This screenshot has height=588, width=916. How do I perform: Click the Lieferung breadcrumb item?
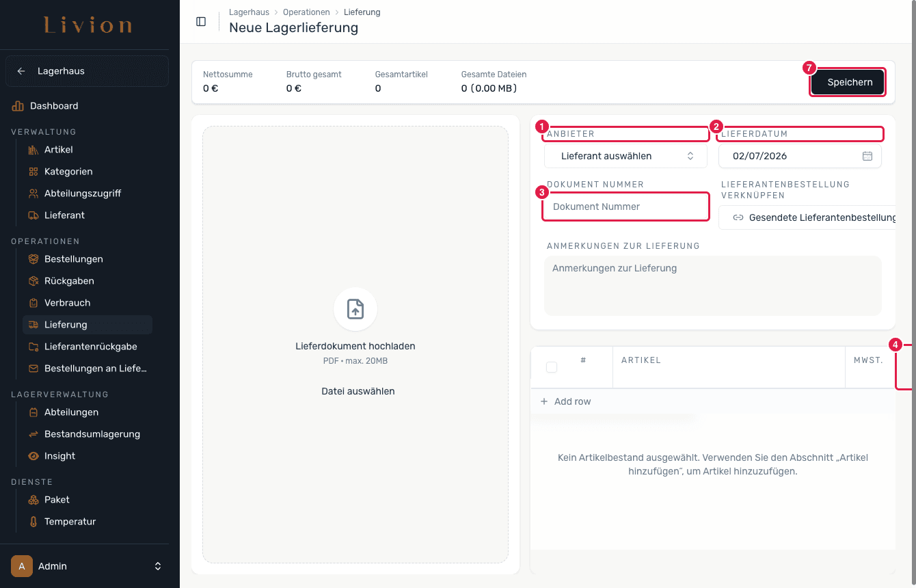(x=362, y=12)
